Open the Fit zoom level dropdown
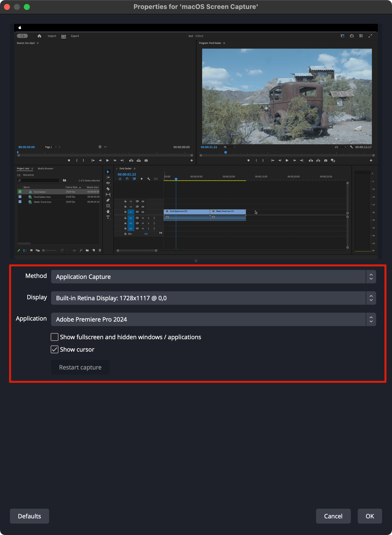Screen dimensions: 392x535 [x=229, y=147]
